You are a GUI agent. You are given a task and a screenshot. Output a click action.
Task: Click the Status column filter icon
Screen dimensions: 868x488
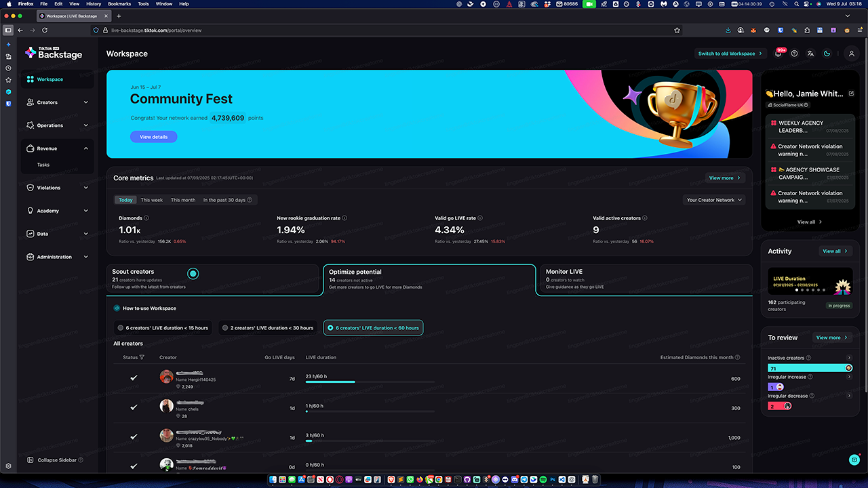pyautogui.click(x=143, y=357)
